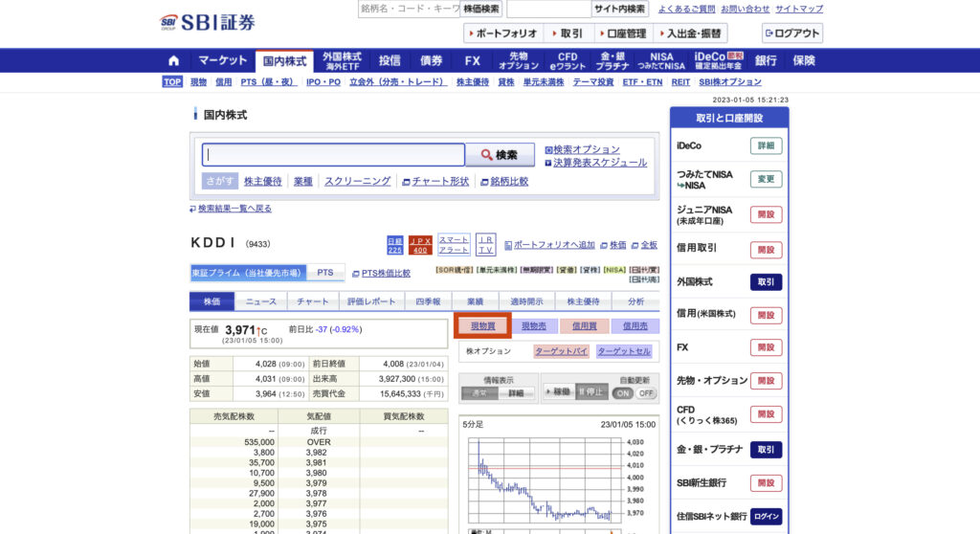This screenshot has height=534, width=980.
Task: Click PTS（昼・夜） submenu link
Action: 269,82
